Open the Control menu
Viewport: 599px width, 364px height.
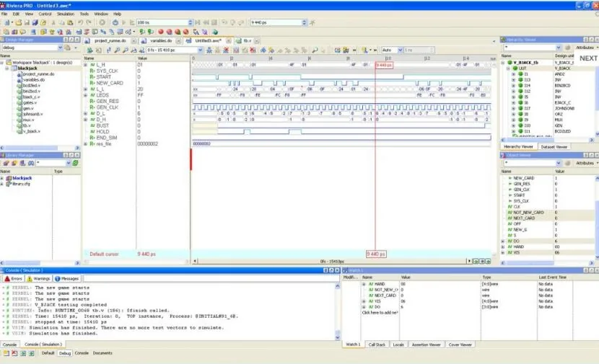point(45,14)
